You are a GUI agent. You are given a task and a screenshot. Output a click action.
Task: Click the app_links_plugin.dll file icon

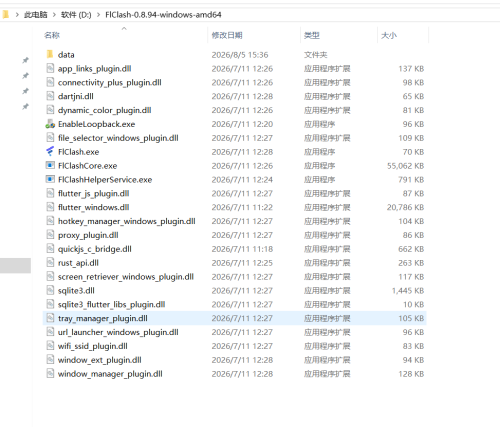(50, 68)
